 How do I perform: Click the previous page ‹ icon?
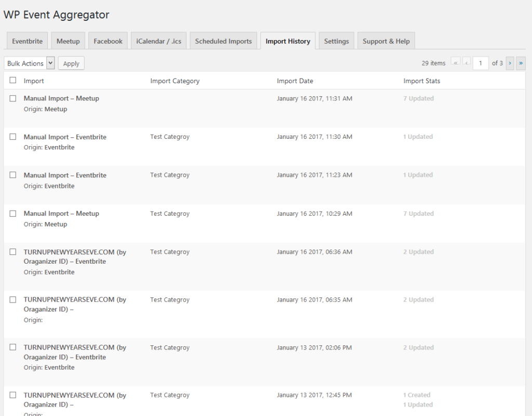pos(467,62)
